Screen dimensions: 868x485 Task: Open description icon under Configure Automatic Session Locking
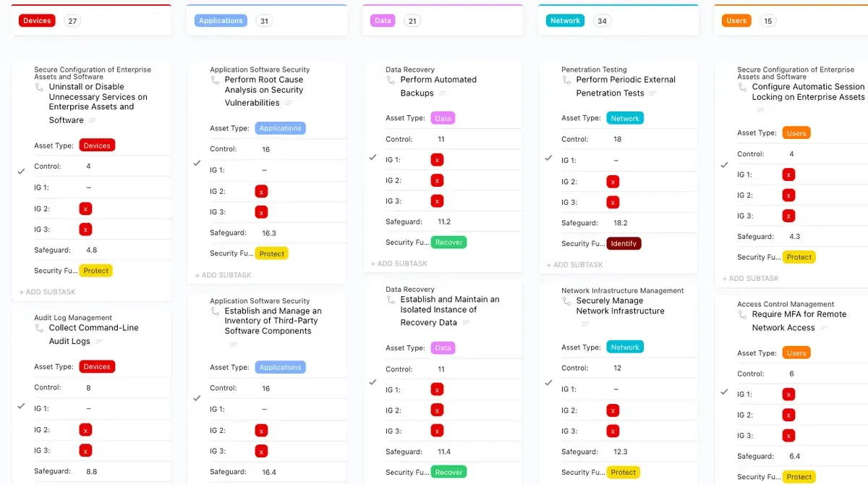coord(760,111)
